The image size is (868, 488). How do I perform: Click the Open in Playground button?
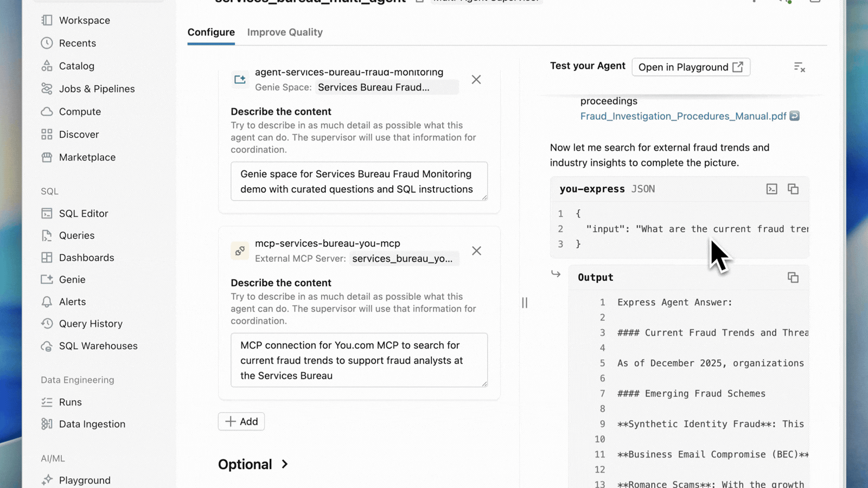[x=691, y=67]
